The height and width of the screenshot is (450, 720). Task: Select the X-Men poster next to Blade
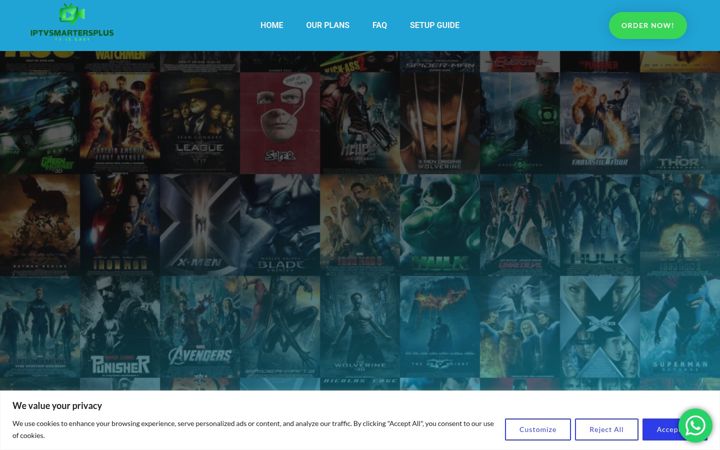point(200,225)
